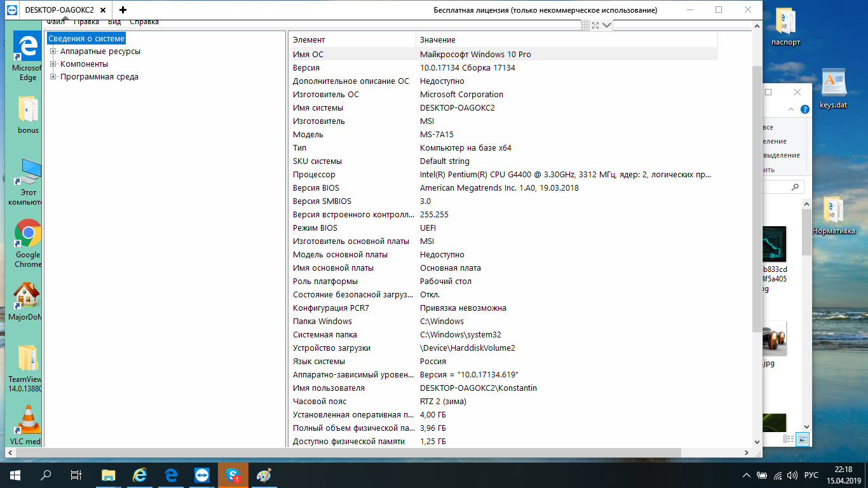Open the Справка menu

click(x=144, y=22)
